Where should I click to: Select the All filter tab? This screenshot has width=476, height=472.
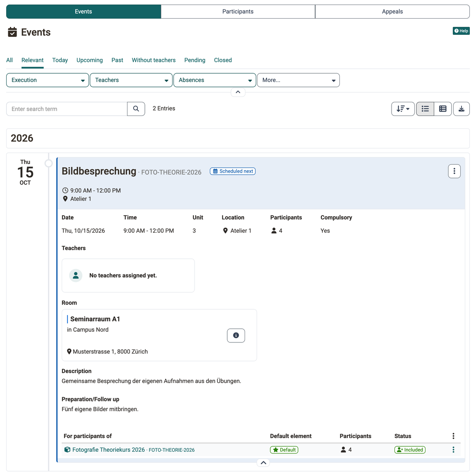coord(10,60)
